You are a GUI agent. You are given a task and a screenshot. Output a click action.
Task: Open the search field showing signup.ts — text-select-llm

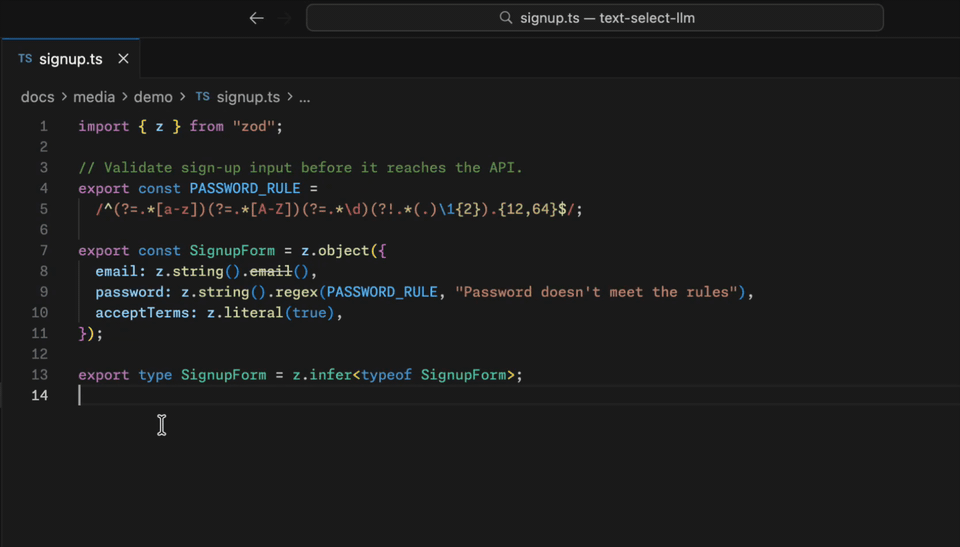(594, 18)
